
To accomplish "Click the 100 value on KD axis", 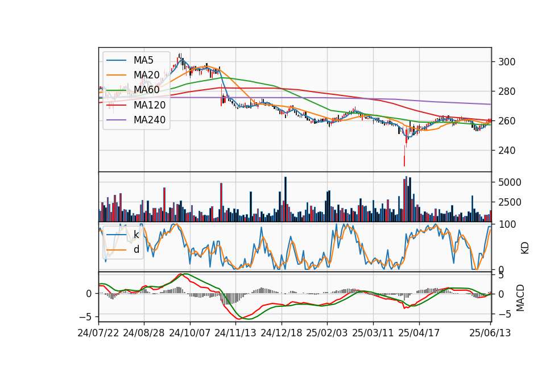I will point(507,224).
